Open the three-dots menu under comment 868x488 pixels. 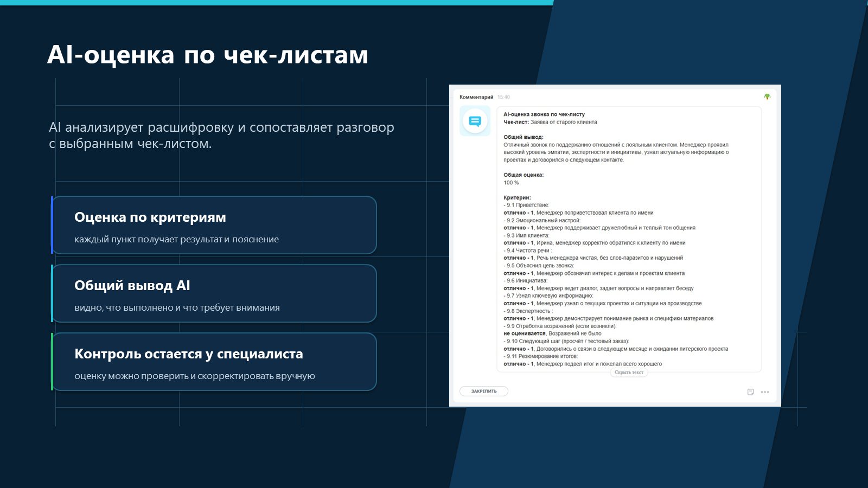765,392
